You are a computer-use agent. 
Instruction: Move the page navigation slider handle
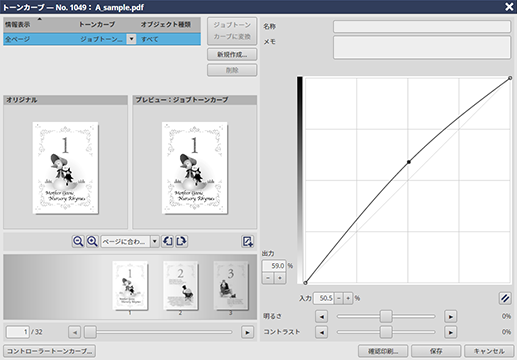click(90, 332)
